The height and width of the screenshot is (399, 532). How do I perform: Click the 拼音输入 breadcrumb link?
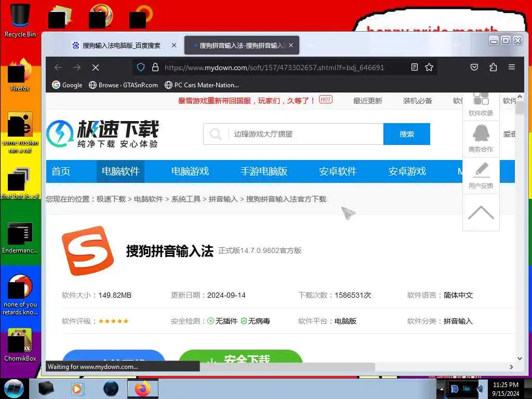click(223, 199)
